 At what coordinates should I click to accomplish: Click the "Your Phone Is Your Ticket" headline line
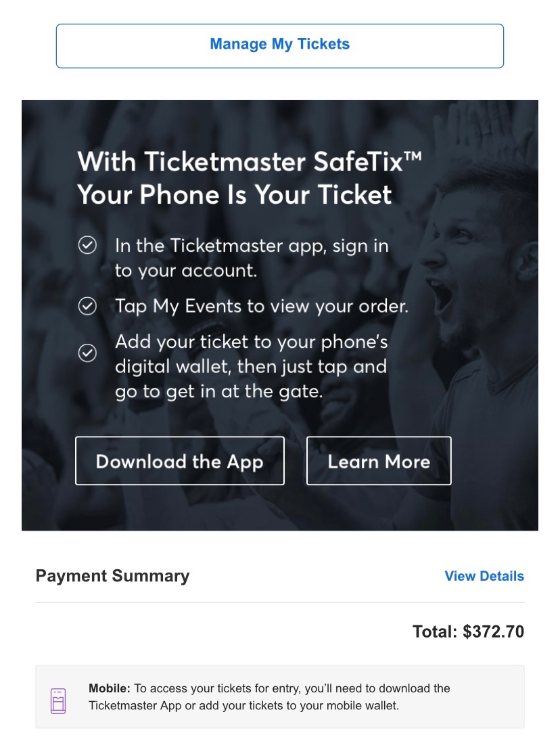[x=234, y=195]
